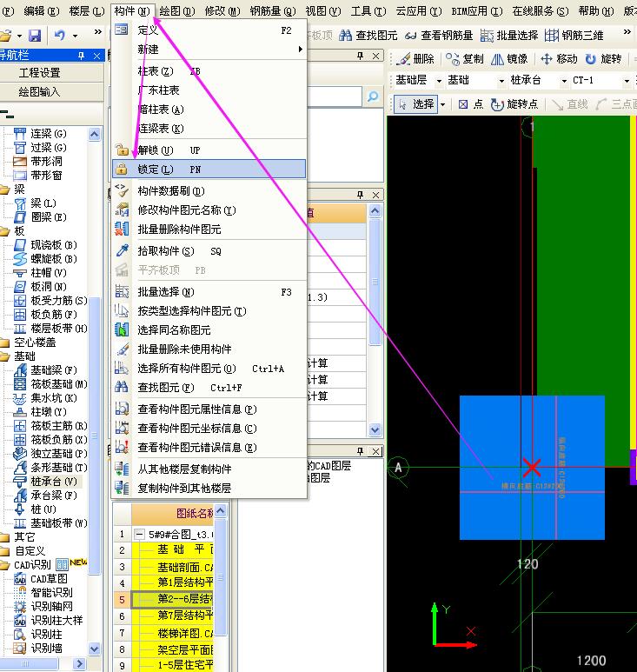Choose 锁定(L) from the 构件 menu

pyautogui.click(x=209, y=170)
